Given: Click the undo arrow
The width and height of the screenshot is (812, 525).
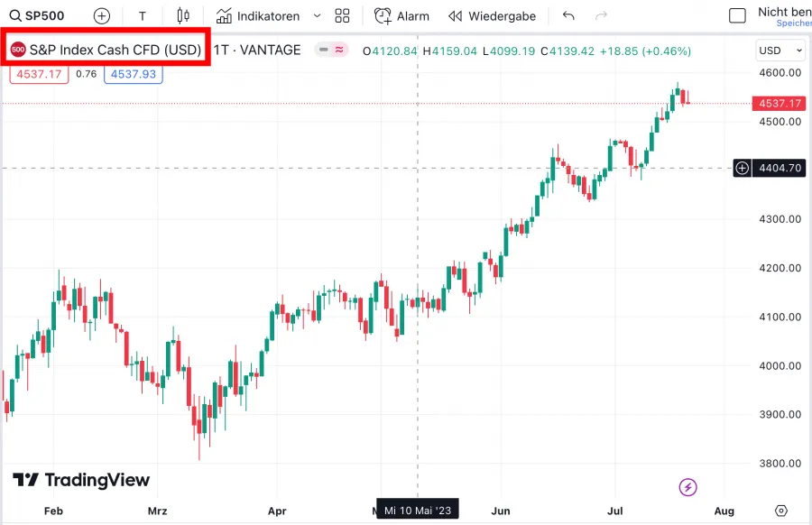Looking at the screenshot, I should pos(567,15).
